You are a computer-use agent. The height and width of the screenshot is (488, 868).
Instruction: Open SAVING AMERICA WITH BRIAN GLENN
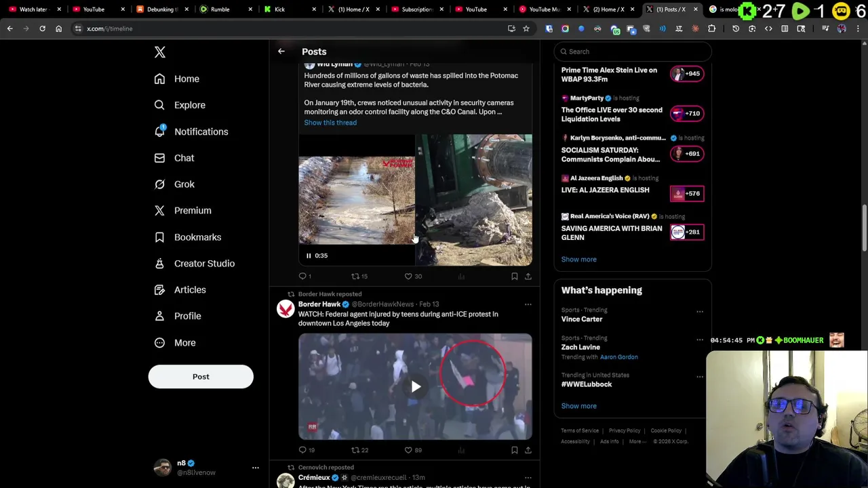click(x=633, y=228)
